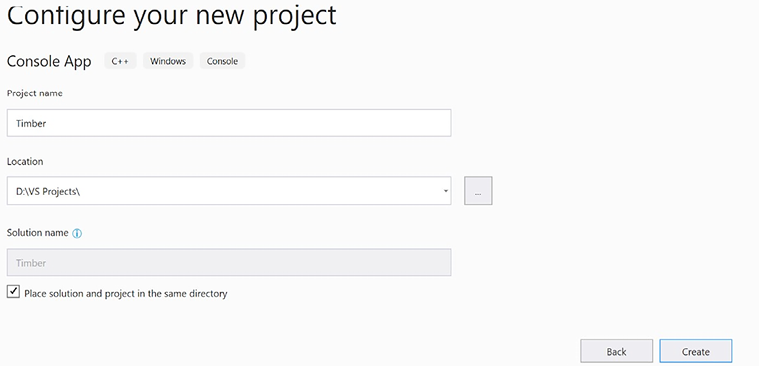Select the Console project type tag
759x366 pixels.
point(222,61)
